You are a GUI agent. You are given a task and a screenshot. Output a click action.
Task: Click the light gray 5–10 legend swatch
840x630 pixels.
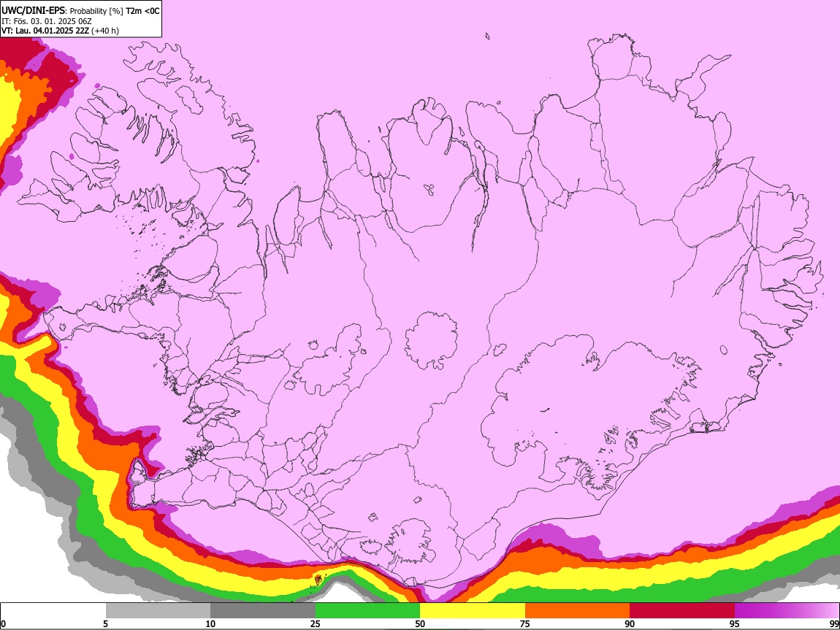click(x=158, y=611)
